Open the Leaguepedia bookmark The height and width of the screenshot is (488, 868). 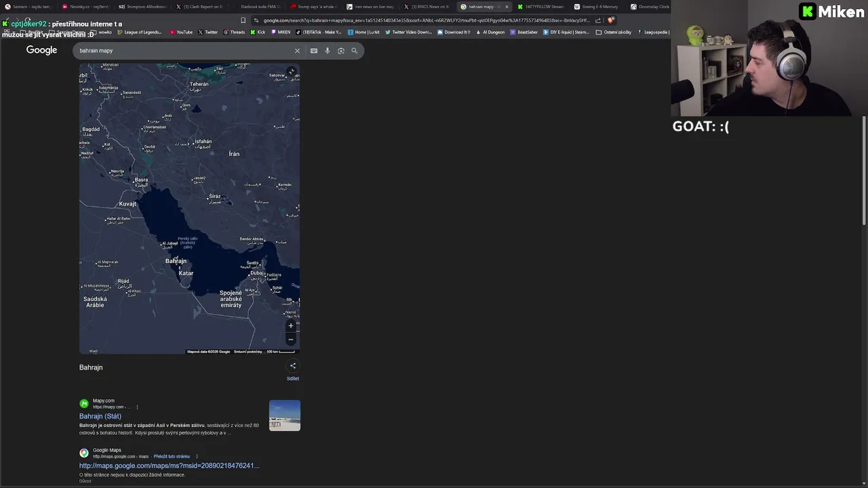653,32
